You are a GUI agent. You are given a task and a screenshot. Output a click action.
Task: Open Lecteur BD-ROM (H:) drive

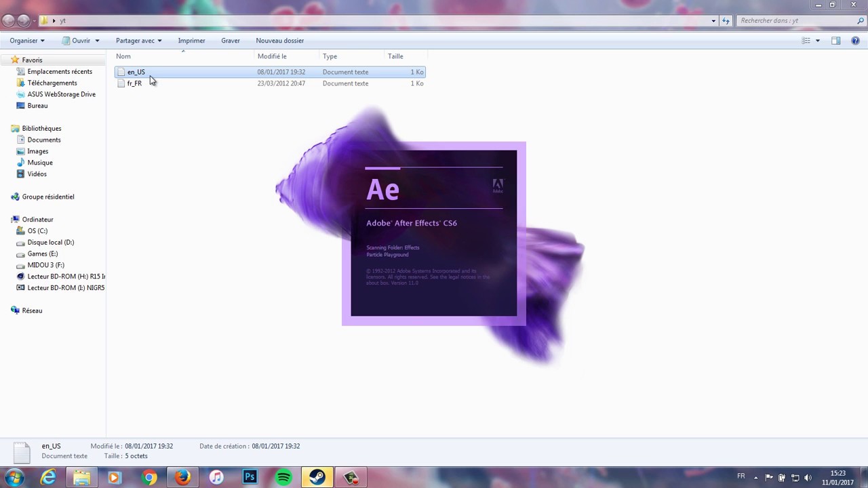coord(66,277)
